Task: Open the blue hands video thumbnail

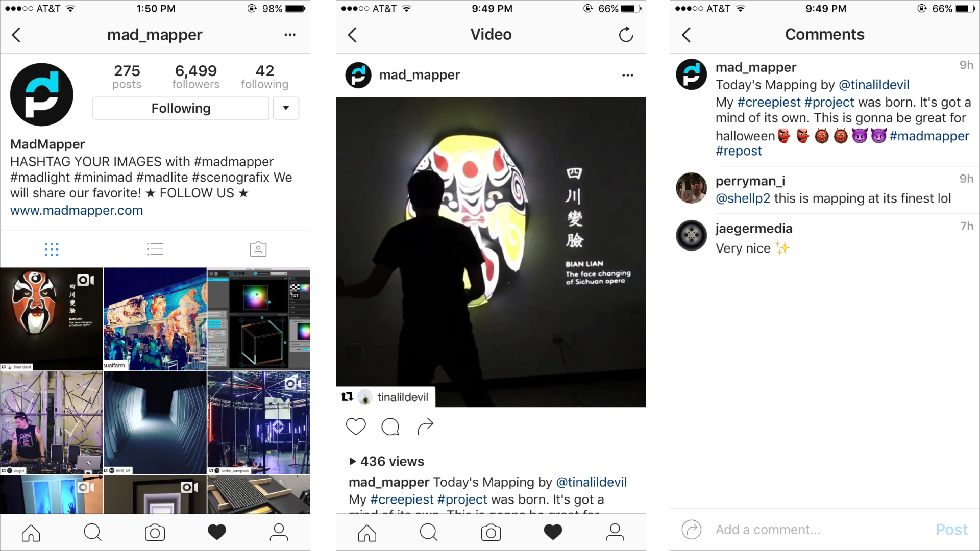Action: point(51,494)
